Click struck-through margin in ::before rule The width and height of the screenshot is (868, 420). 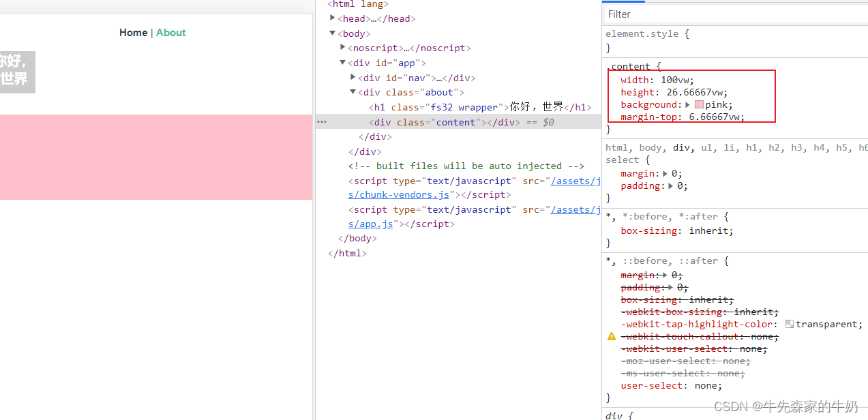tap(651, 275)
